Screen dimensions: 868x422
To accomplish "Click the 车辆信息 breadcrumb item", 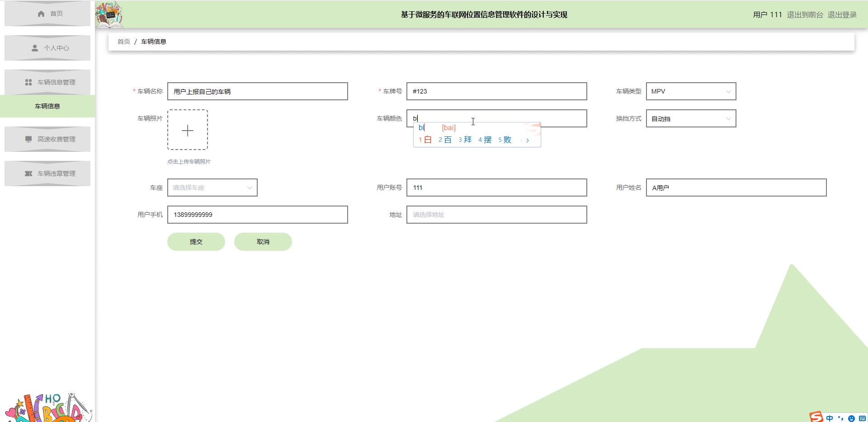I will pyautogui.click(x=154, y=42).
